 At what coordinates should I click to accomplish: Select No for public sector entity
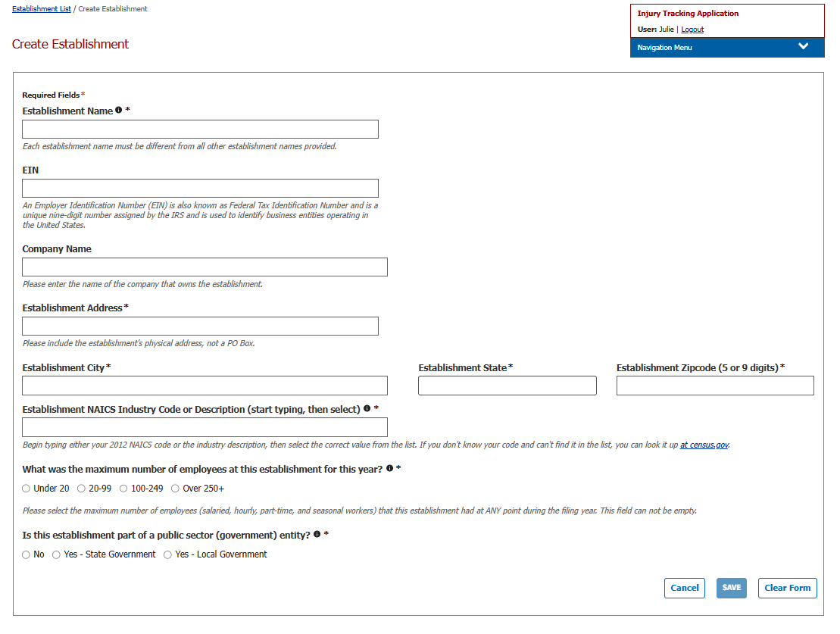[27, 554]
